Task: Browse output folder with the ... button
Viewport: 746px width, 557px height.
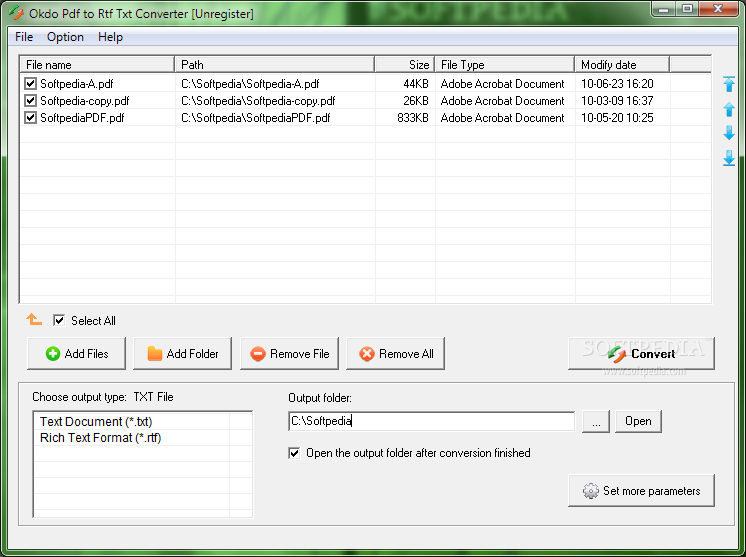Action: click(x=596, y=421)
